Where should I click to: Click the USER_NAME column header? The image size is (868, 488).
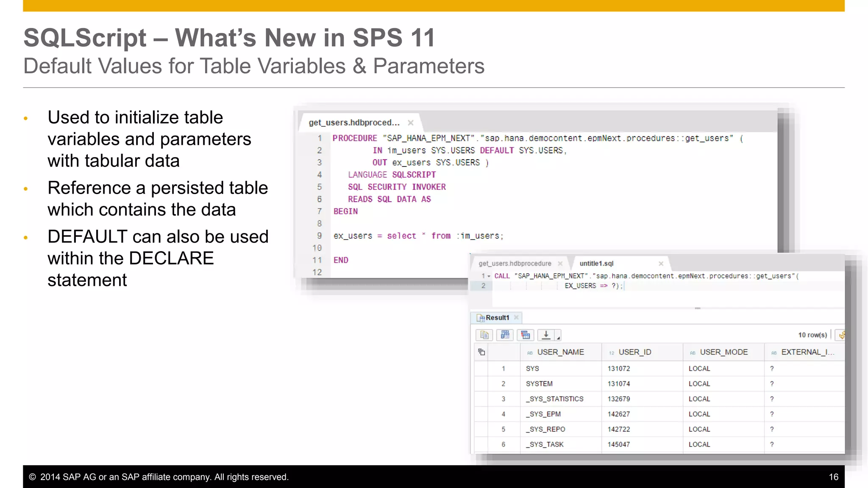click(x=561, y=352)
